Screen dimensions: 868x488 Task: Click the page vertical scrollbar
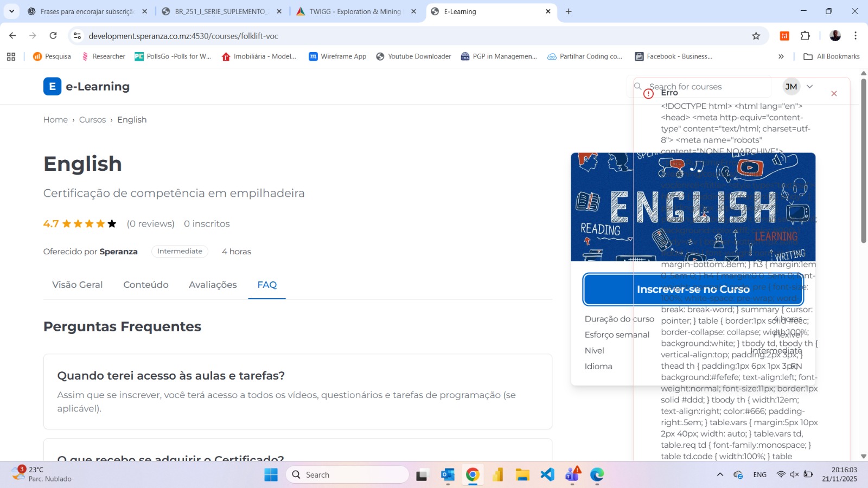(863, 163)
